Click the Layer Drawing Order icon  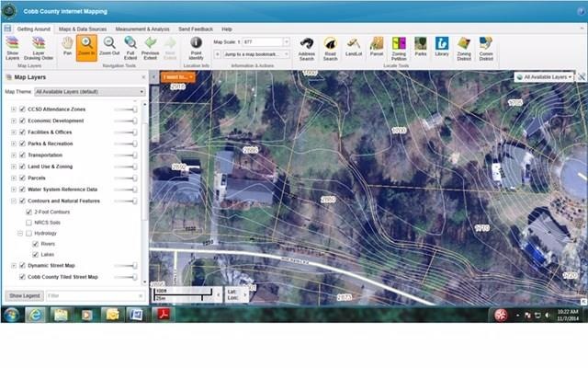pos(38,47)
